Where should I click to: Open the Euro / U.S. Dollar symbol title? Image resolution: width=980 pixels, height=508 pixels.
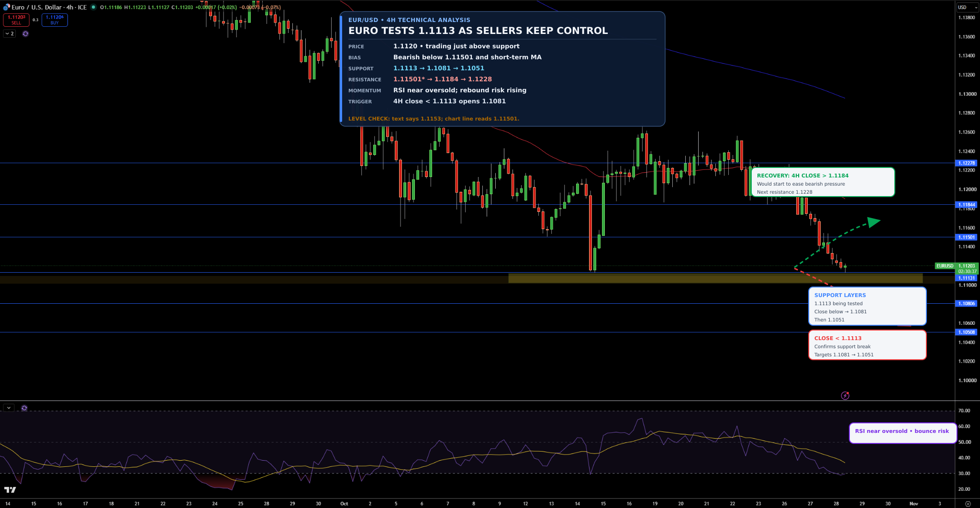pyautogui.click(x=49, y=7)
